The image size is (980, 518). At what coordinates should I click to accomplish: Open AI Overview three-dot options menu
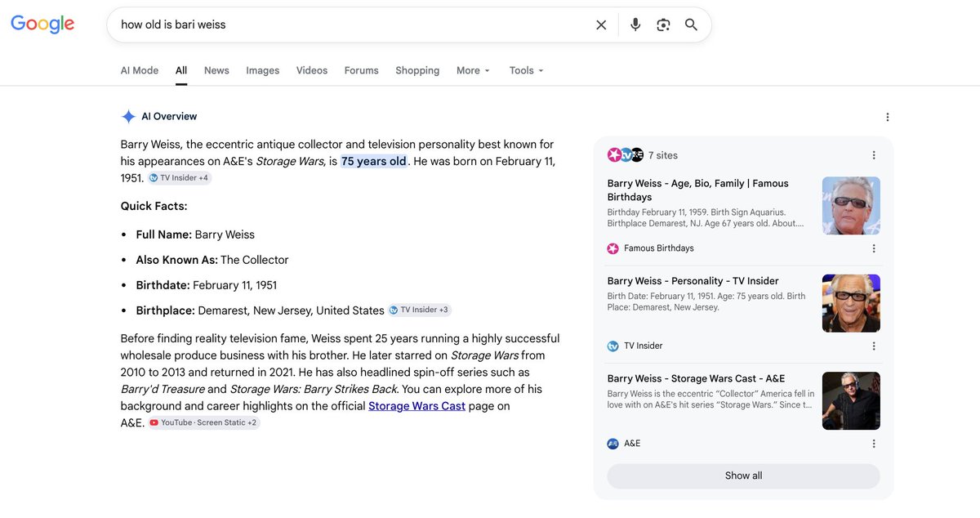(x=888, y=117)
